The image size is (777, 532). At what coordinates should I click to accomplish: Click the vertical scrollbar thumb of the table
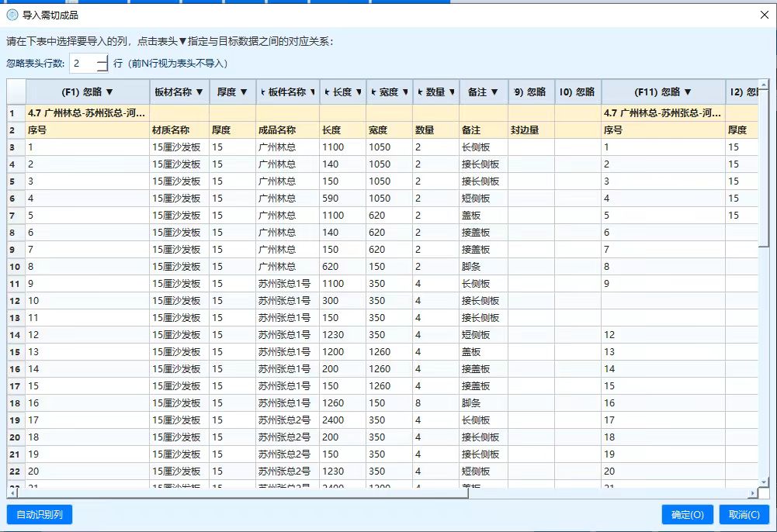[x=763, y=168]
